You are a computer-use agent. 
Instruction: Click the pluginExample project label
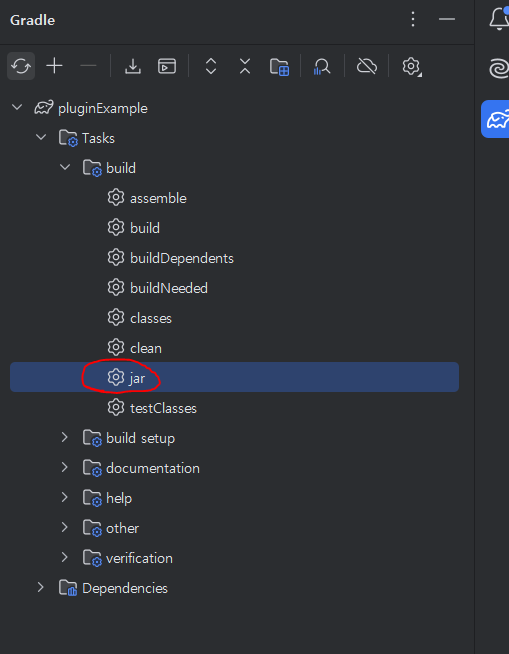click(103, 108)
